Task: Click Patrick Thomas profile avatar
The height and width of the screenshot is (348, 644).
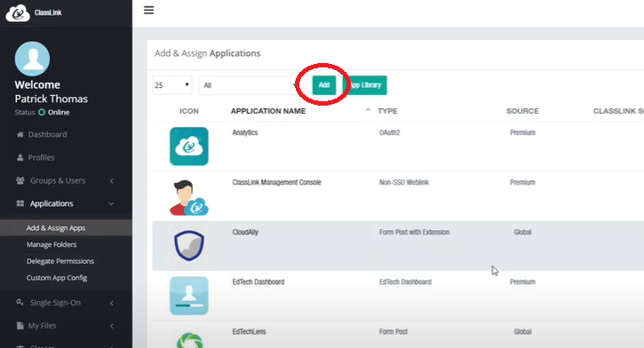Action: tap(32, 59)
